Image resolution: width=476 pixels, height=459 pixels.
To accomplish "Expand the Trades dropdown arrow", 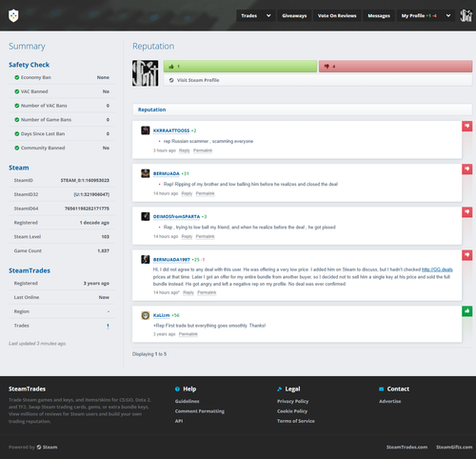I will pos(268,15).
